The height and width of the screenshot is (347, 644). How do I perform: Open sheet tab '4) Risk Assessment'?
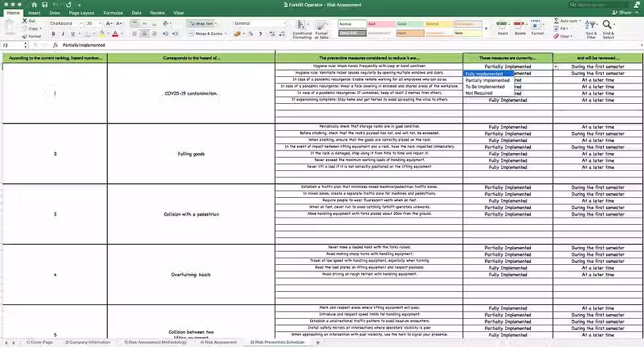click(x=218, y=342)
